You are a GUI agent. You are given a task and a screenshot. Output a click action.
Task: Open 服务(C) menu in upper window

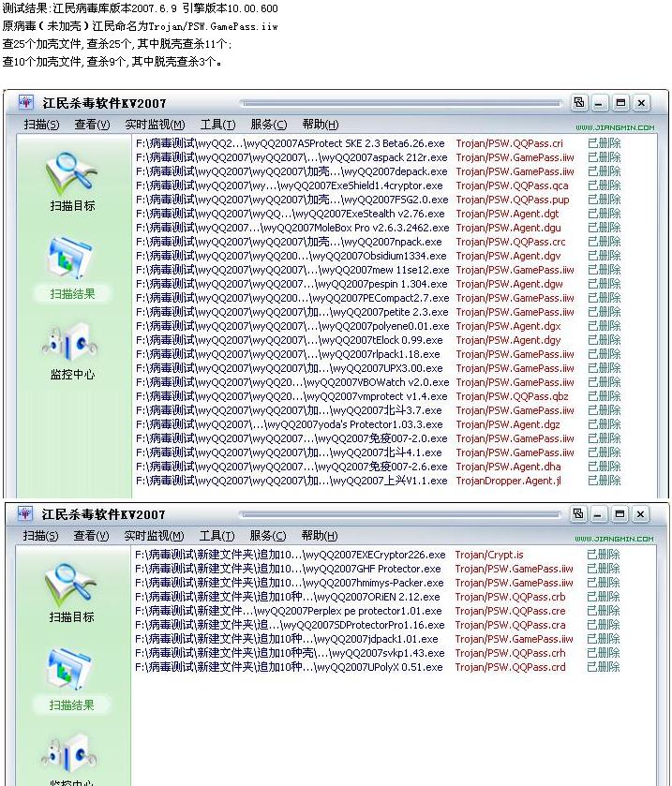(x=269, y=125)
